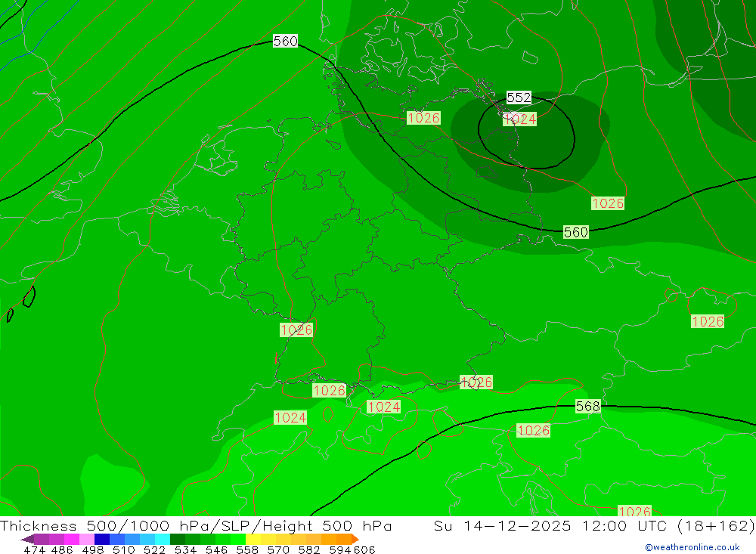Click the 606 legend value

[364, 550]
